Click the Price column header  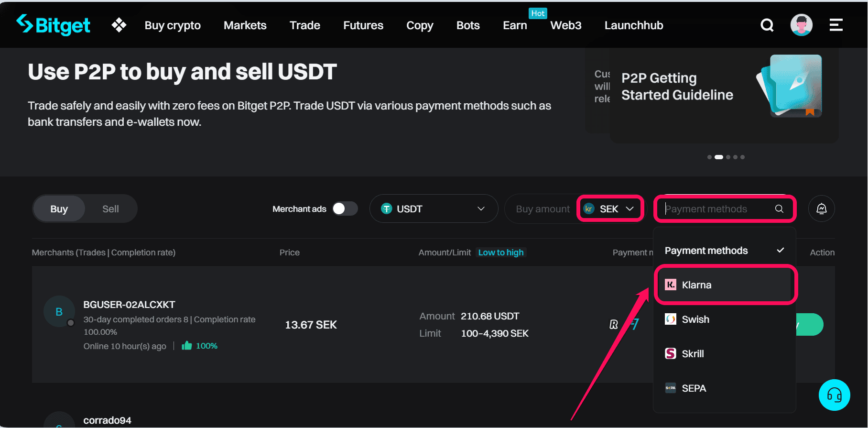(290, 252)
